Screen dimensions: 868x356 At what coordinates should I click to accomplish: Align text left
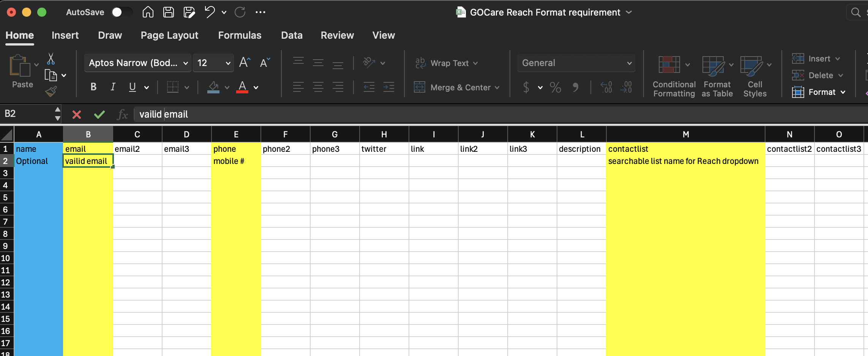298,87
